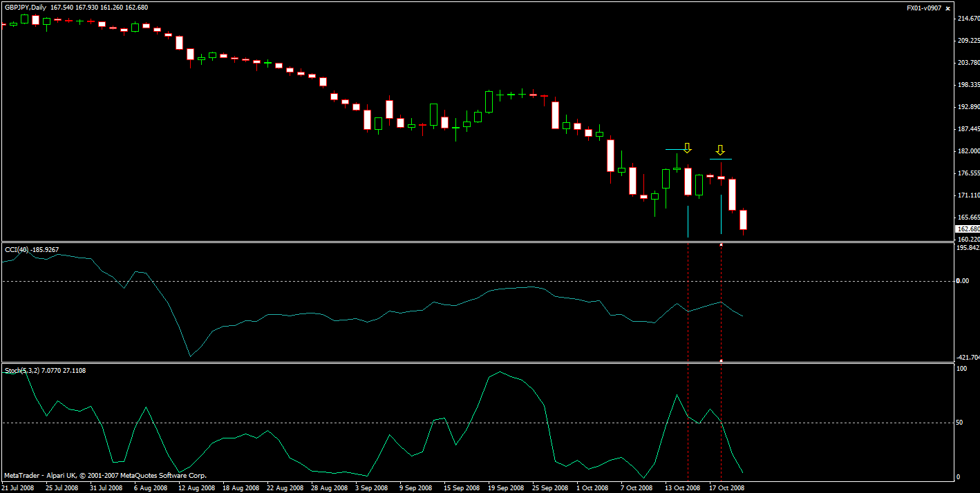Click the 3 Sep 2008 date label

tap(373, 487)
